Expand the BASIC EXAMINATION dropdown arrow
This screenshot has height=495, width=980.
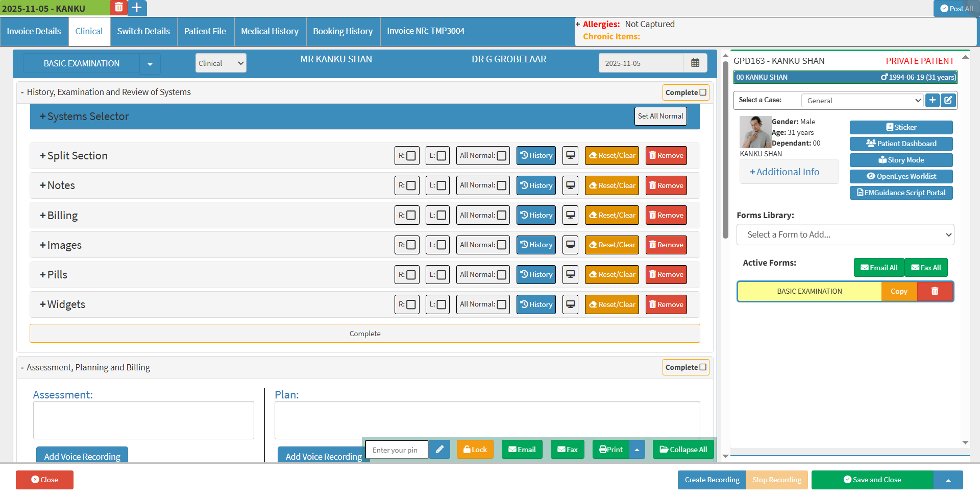150,64
